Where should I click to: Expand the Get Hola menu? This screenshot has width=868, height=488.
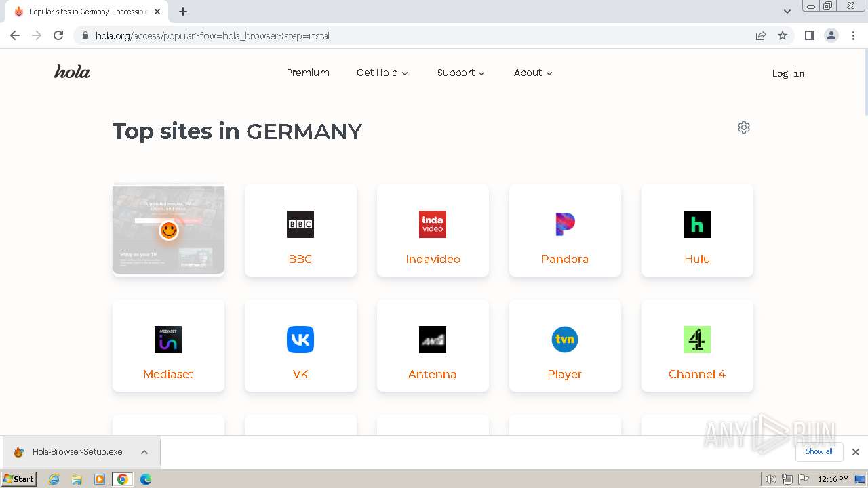[x=382, y=73]
